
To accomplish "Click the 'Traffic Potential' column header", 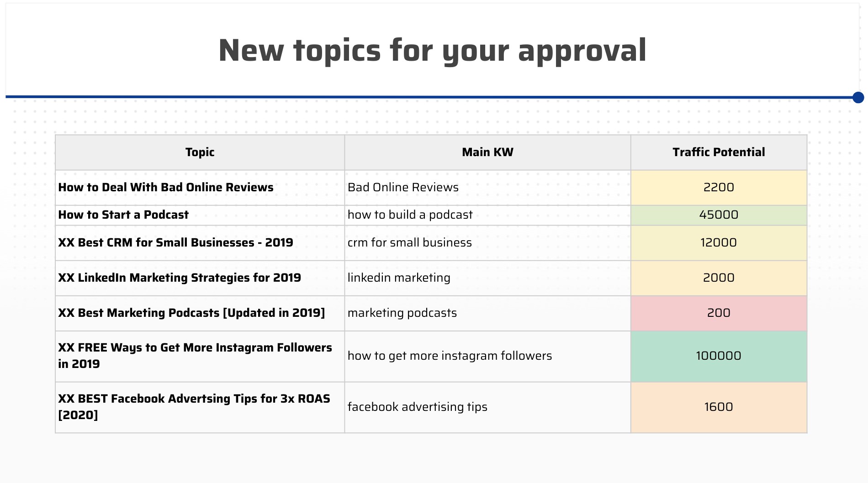I will coord(719,152).
